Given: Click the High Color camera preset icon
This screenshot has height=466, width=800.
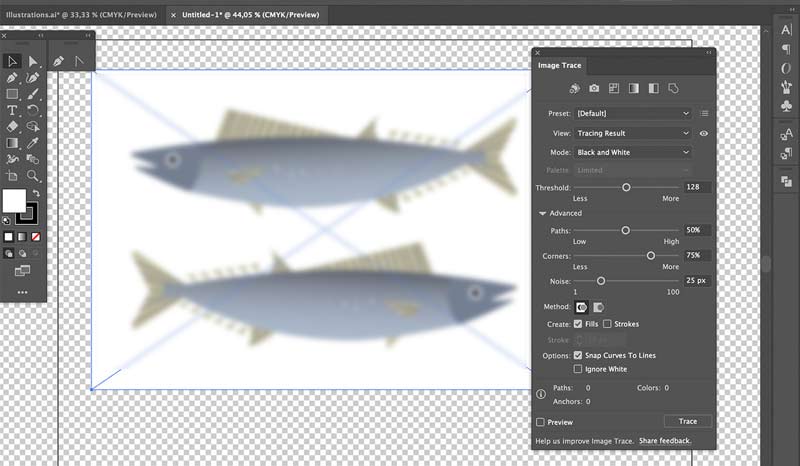Looking at the screenshot, I should tap(594, 89).
